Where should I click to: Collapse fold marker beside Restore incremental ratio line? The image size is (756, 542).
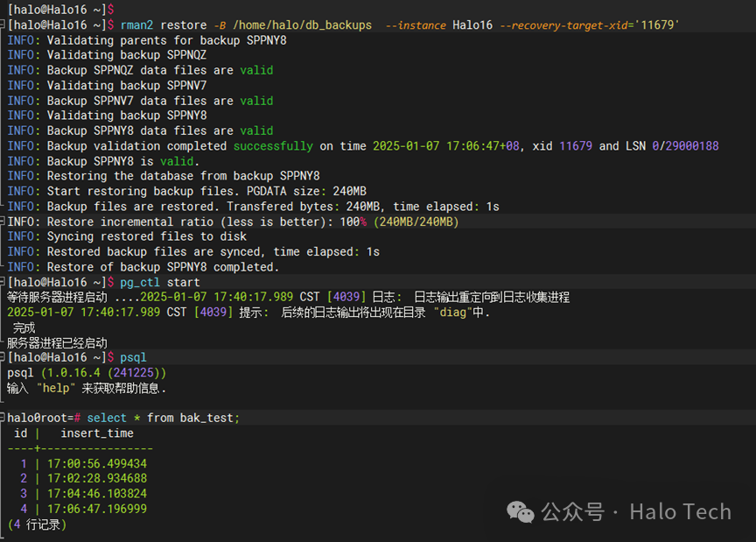point(3,222)
